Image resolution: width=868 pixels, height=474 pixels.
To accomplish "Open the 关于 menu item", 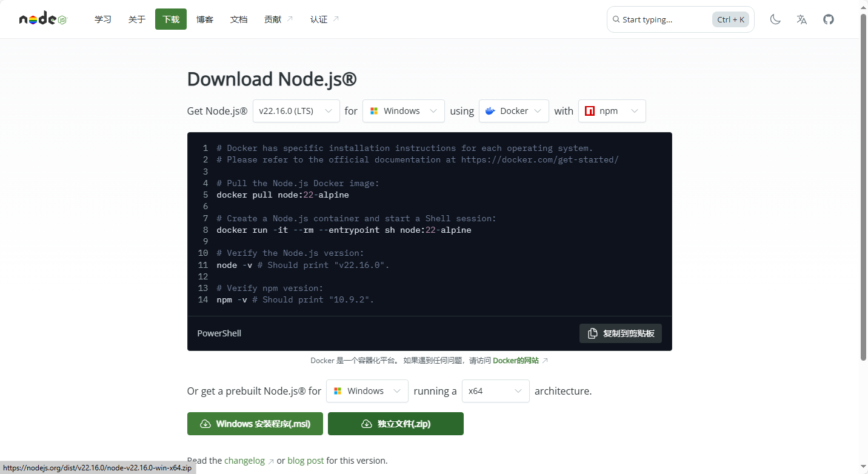I will point(137,19).
